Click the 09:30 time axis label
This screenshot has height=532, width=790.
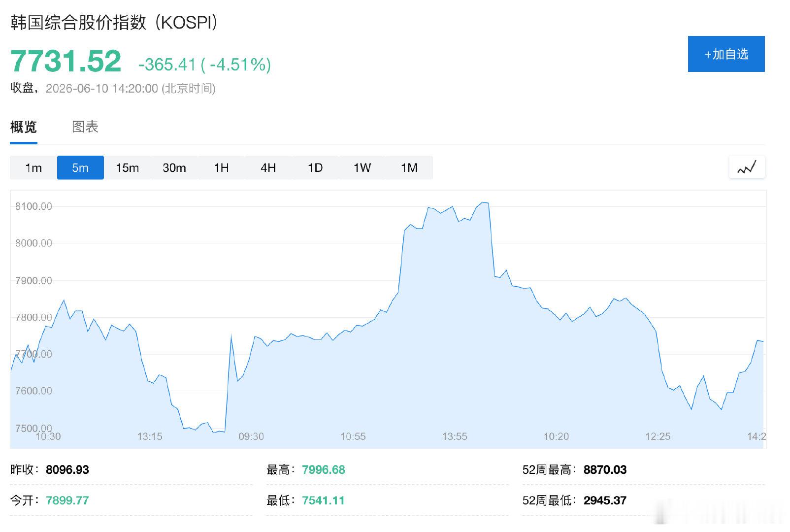(251, 436)
